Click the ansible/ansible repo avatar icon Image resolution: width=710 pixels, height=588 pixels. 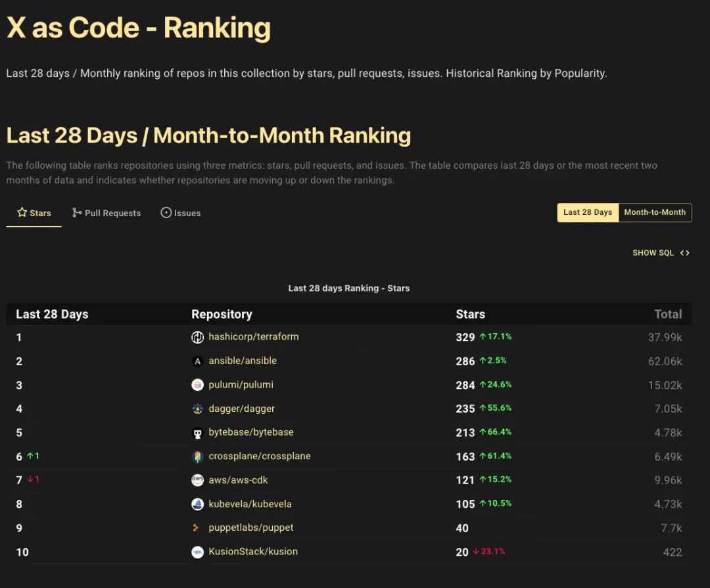coord(197,361)
